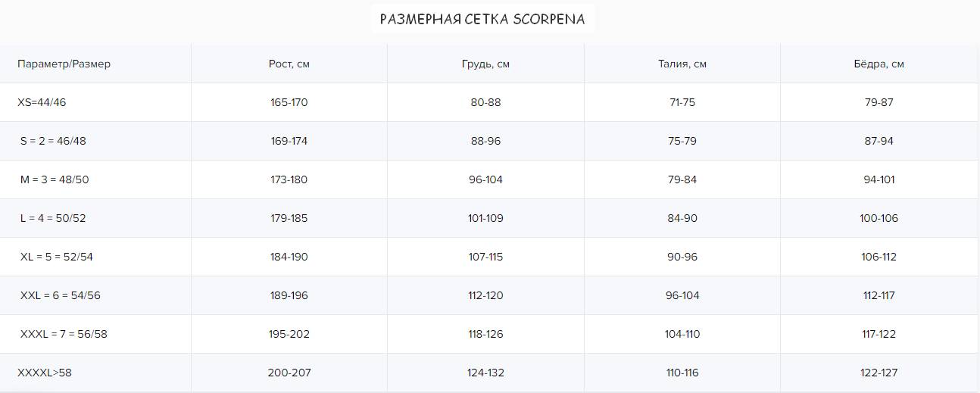Click the L = 4 = 50/52 size label
The height and width of the screenshot is (393, 980).
[53, 218]
